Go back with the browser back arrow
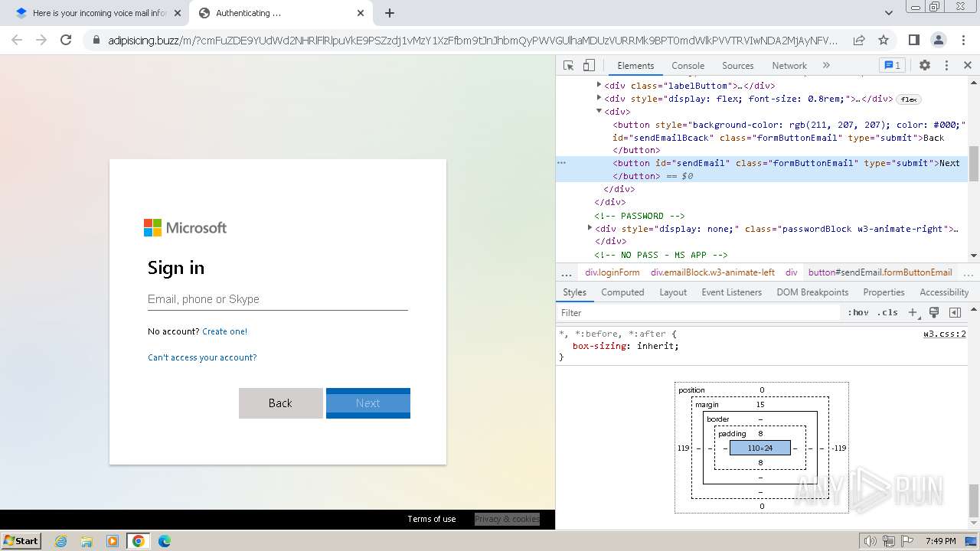 click(17, 40)
